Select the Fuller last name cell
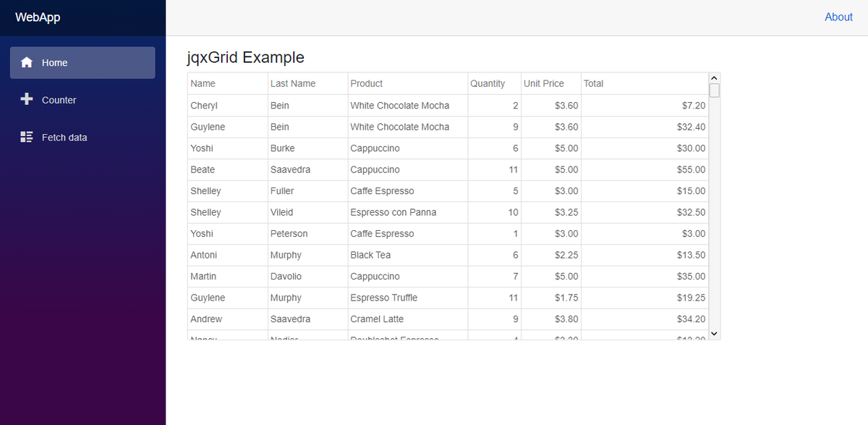This screenshot has height=425, width=868. pos(307,191)
